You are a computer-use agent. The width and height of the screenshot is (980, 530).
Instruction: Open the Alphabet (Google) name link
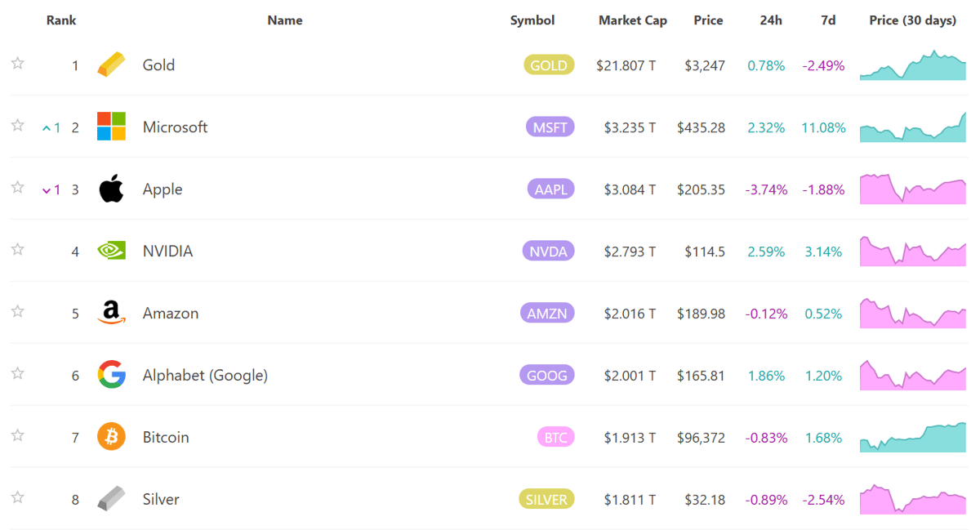(205, 376)
